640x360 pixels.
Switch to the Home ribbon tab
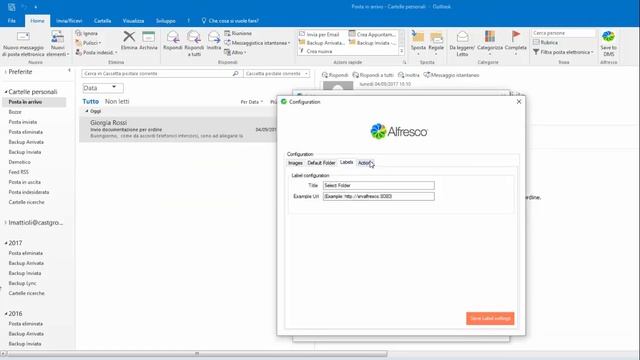(37, 21)
